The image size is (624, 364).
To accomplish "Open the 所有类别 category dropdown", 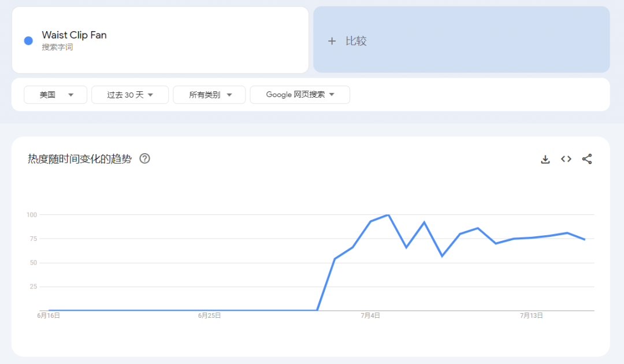I will [209, 95].
